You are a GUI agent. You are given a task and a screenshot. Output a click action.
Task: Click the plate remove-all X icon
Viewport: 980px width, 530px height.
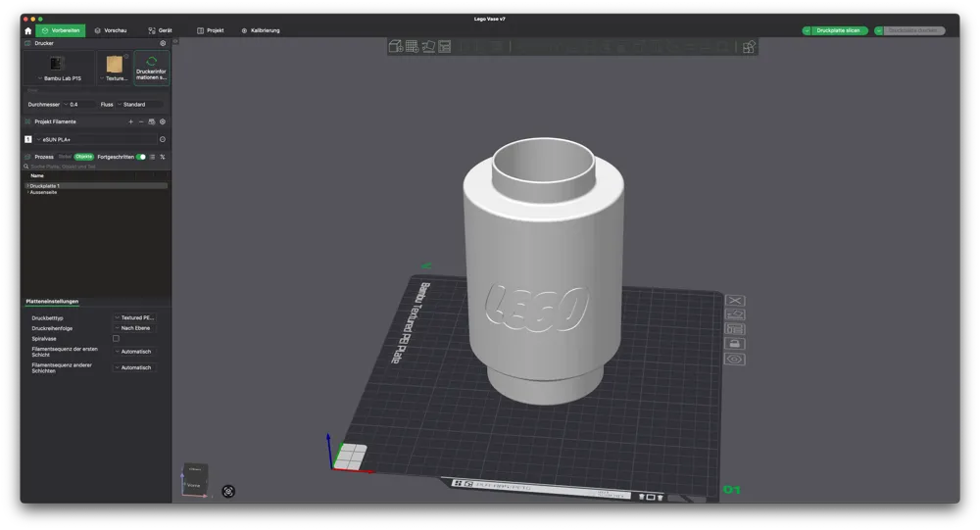coord(735,301)
